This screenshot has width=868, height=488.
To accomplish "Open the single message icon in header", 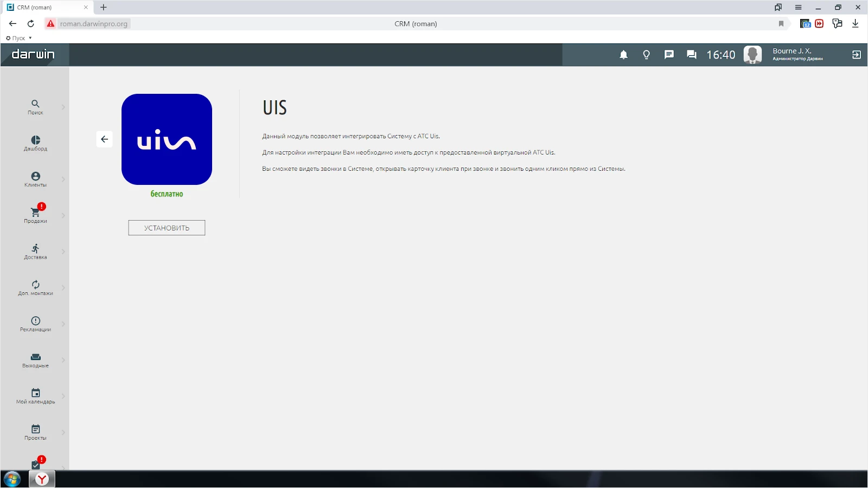I will pyautogui.click(x=669, y=55).
